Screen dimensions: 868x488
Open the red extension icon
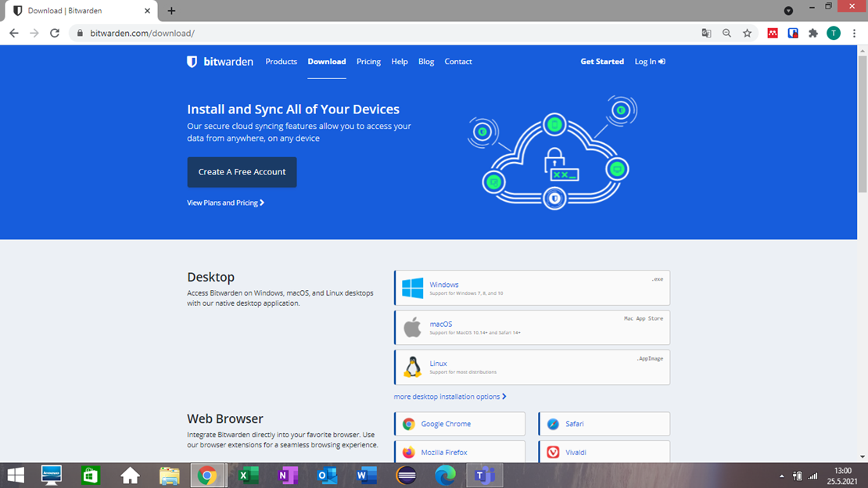coord(773,33)
